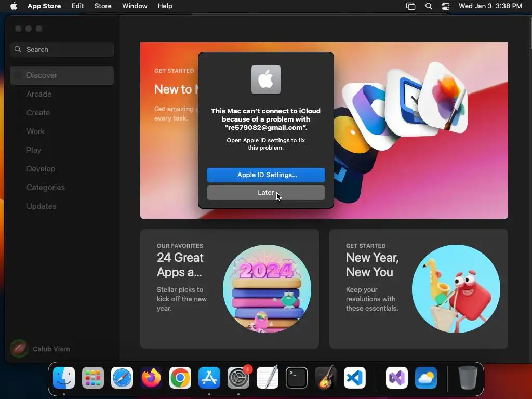Open the 24 Great Apps story card
Screen dimensions: 532x399
click(229, 289)
